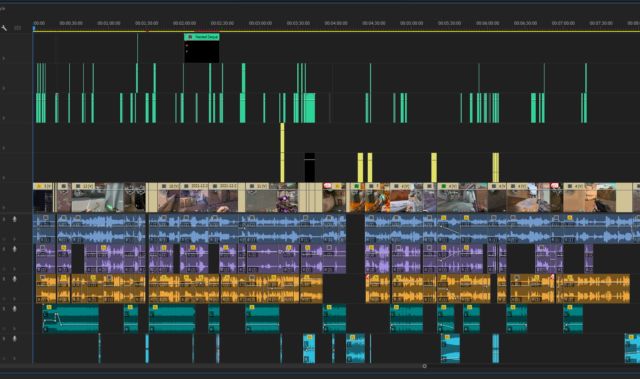This screenshot has height=379, width=640.
Task: Click the voice-over microphone on the orange audio track
Action: [15, 279]
